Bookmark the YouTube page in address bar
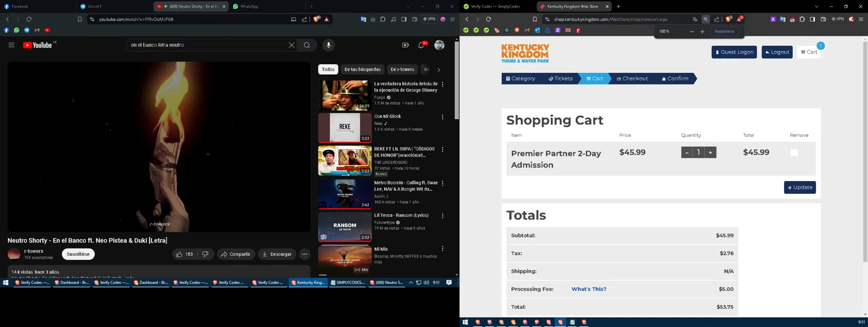 pos(80,19)
